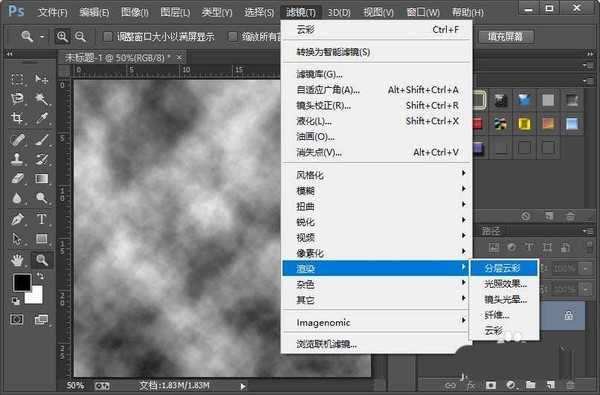Select the Eyedropper tool
The image size is (600, 395).
(41, 118)
